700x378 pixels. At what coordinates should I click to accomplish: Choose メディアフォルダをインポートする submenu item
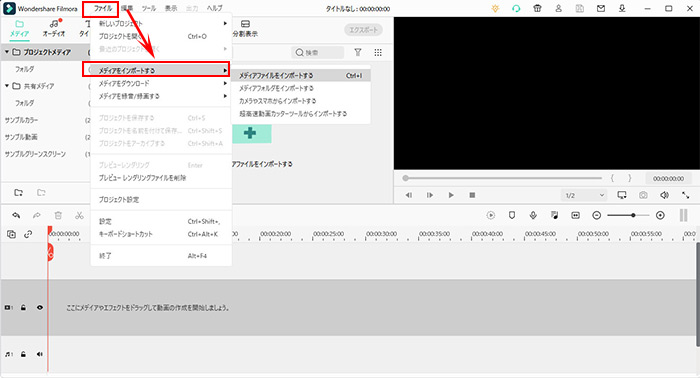click(301, 88)
